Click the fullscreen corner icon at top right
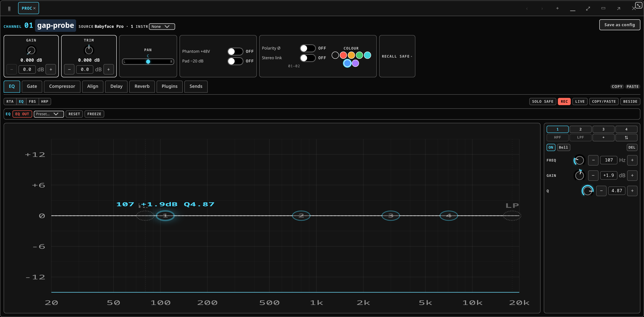 click(x=639, y=5)
